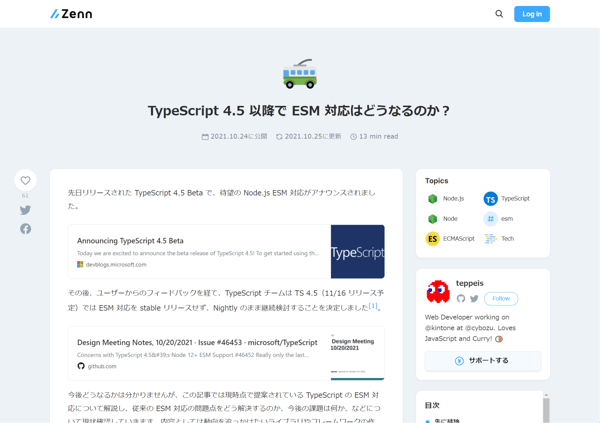Viewport: 600px width, 423px height.
Task: Open TypeScript card thumbnail image
Action: [357, 252]
